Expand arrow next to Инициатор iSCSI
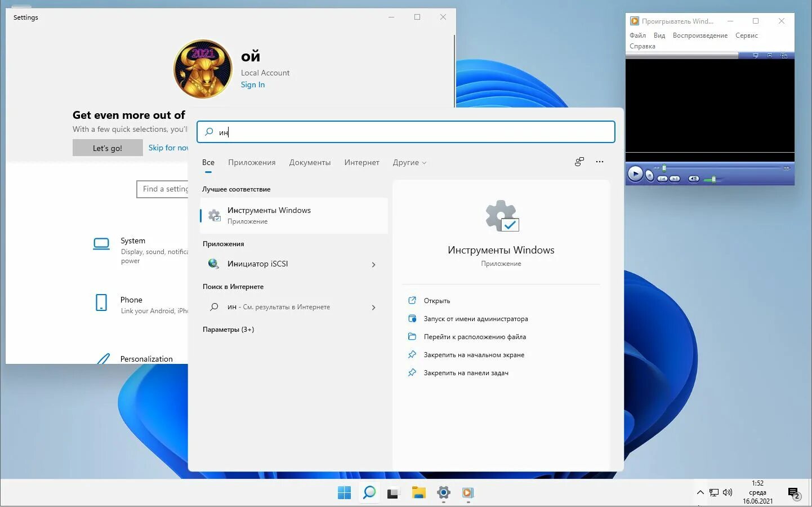 pyautogui.click(x=373, y=264)
